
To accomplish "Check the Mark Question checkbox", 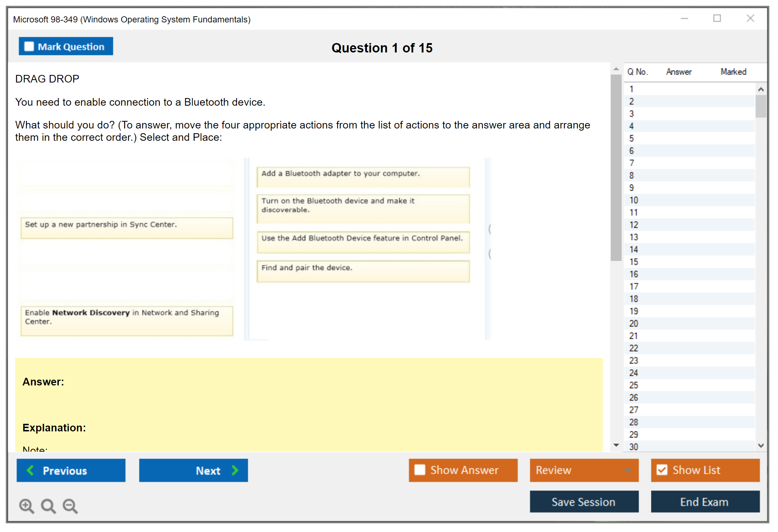I will pos(29,46).
